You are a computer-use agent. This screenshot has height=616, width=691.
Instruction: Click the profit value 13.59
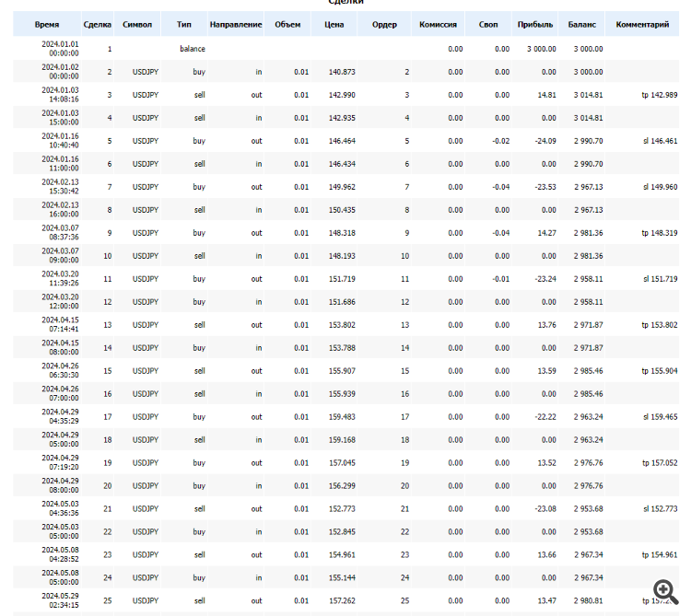[547, 371]
